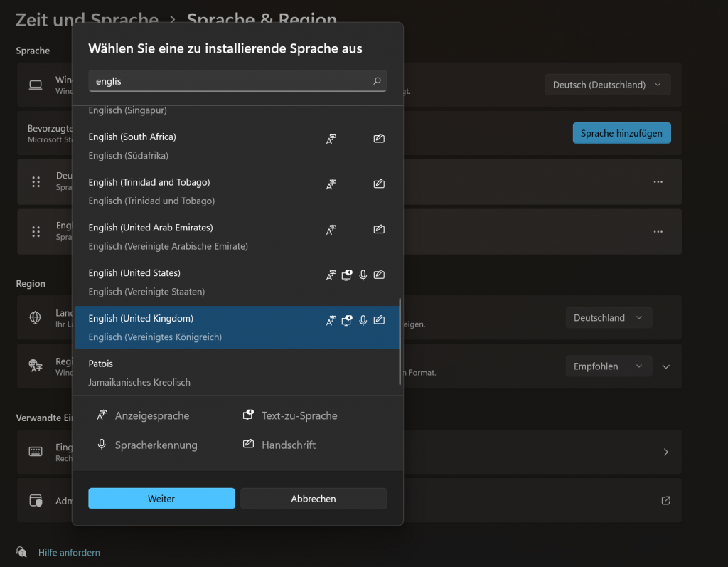Click handwriting icon for English (United Arab Emirates)
Screen dimensions: 728x567
(379, 228)
